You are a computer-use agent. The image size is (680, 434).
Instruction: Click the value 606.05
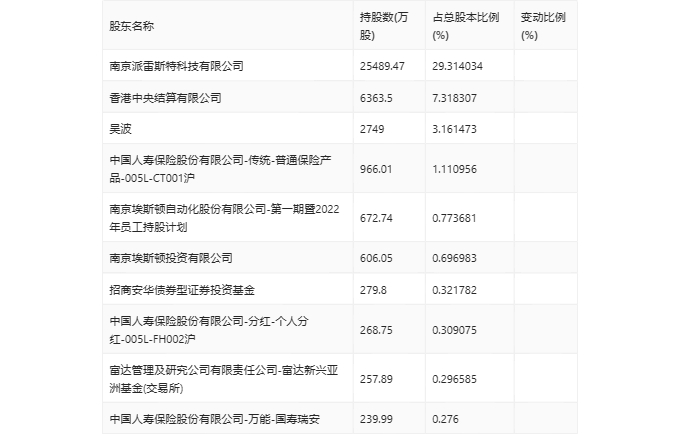point(376,258)
